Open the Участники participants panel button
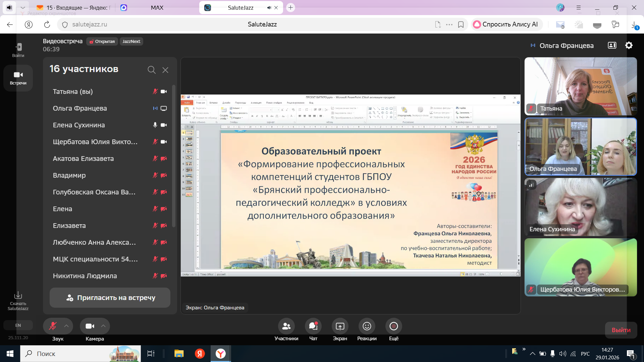 (x=286, y=326)
